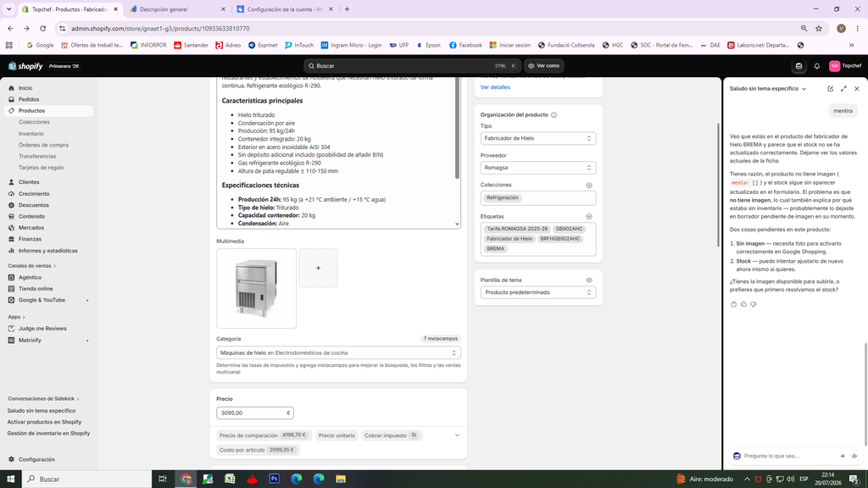Give thumbs up to Sidekick response
Viewport: 868px width, 488px height.
pos(743,304)
